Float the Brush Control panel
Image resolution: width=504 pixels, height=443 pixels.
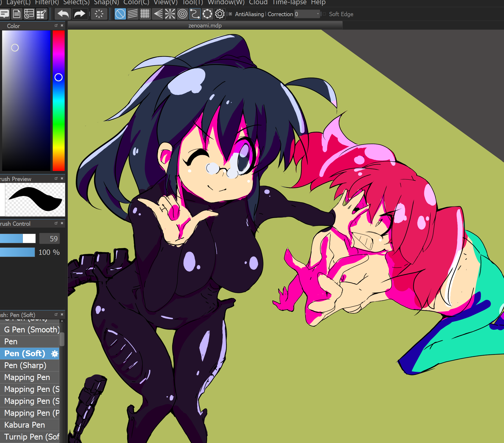coord(56,223)
